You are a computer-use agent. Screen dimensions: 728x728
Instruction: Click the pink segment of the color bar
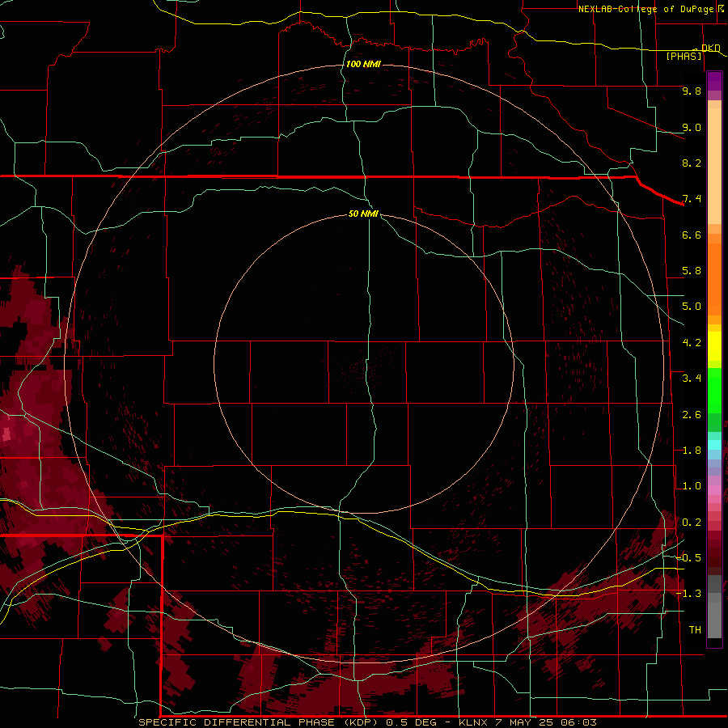click(714, 490)
